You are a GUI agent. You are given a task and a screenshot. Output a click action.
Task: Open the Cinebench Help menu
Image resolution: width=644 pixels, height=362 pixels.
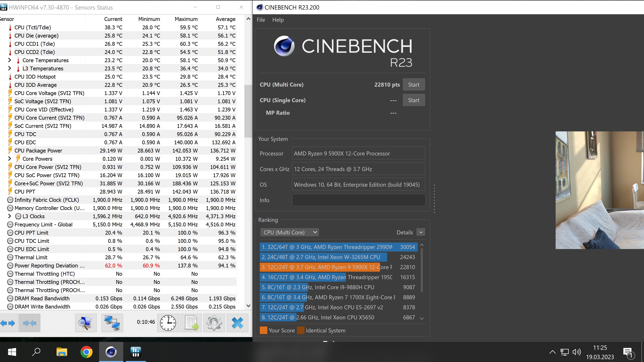pyautogui.click(x=278, y=20)
